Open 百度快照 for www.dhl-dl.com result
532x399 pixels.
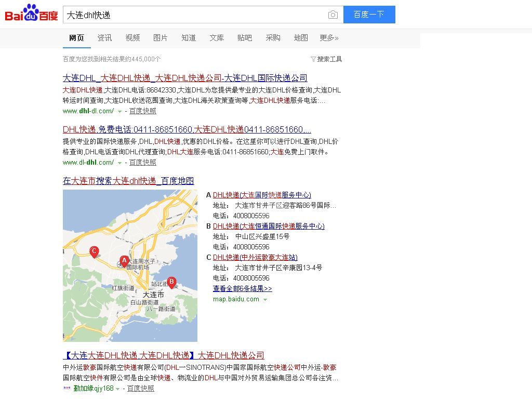click(x=143, y=111)
